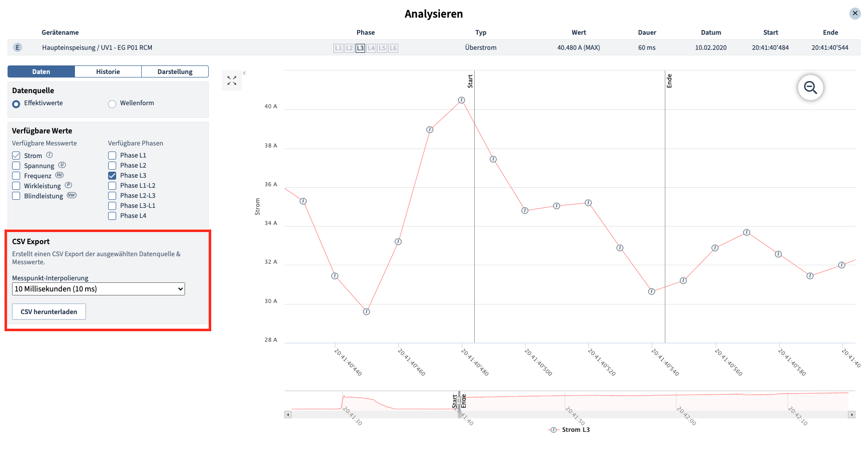The height and width of the screenshot is (451, 868).
Task: Select the Wellenform radio button
Action: 112,104
